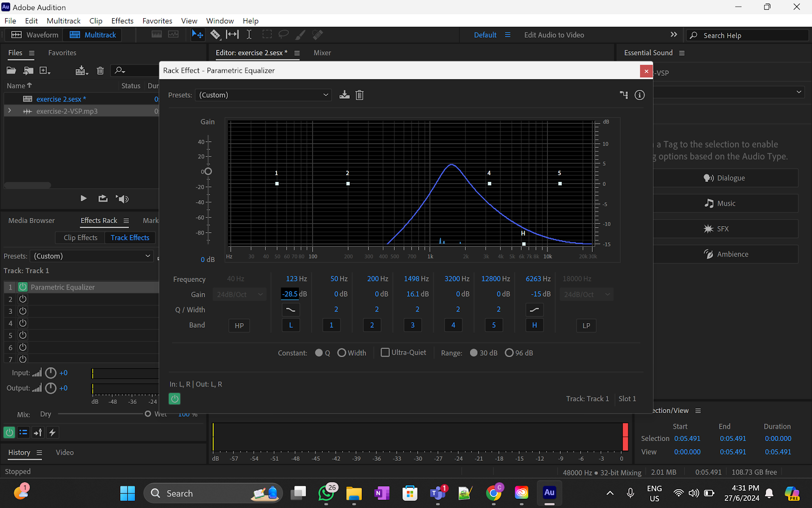Select the 96 dB range option
Image resolution: width=812 pixels, height=508 pixels.
coord(509,353)
